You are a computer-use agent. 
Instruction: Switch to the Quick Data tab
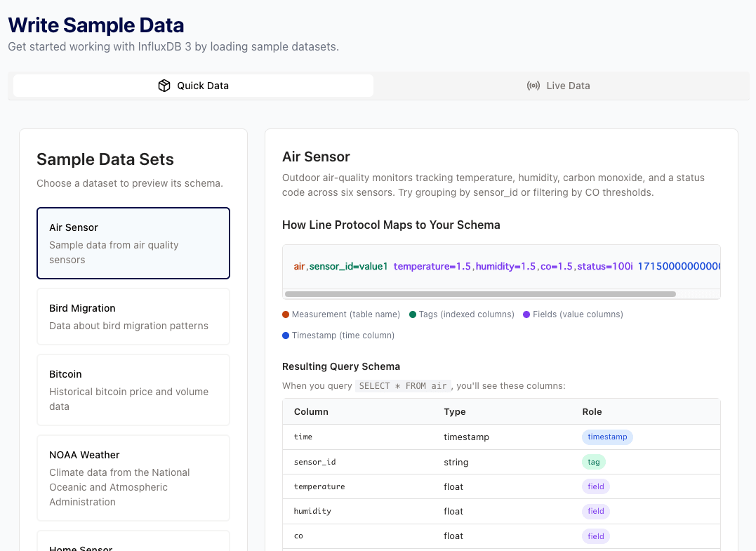193,86
